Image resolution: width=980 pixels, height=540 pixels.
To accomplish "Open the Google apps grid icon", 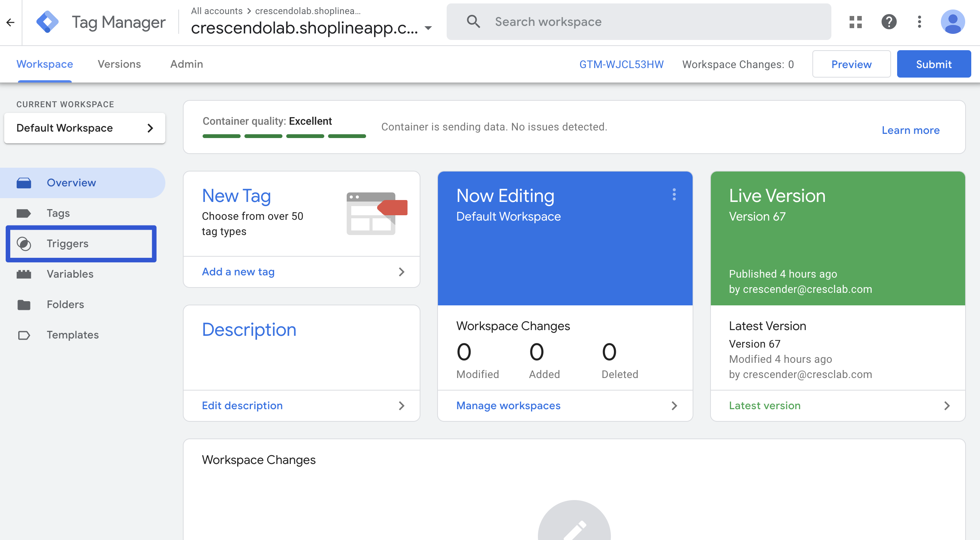I will 855,22.
